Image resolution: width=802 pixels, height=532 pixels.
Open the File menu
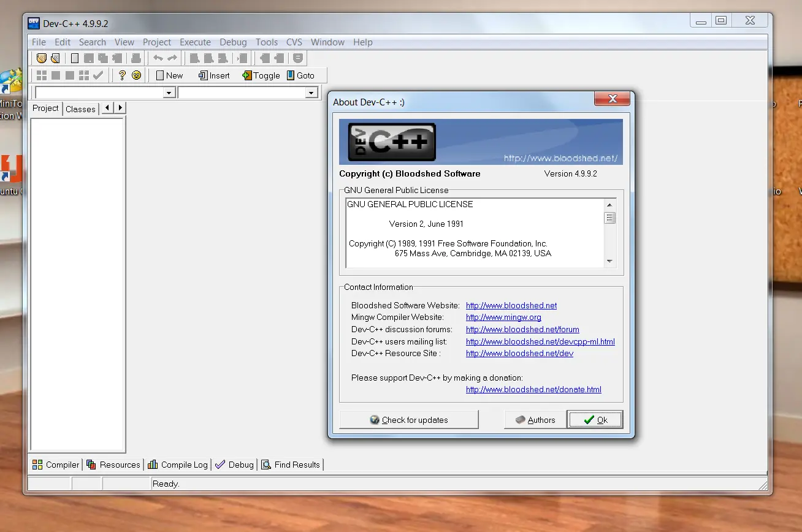[39, 42]
